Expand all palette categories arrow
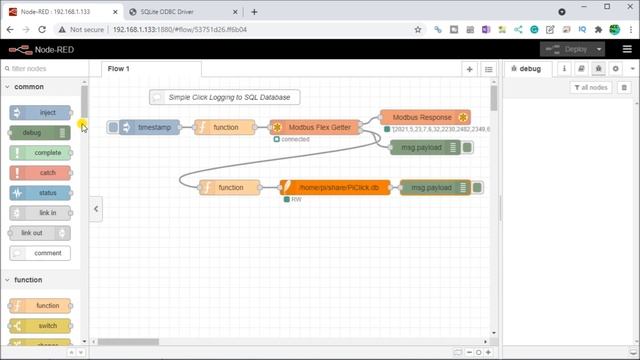 click(81, 352)
